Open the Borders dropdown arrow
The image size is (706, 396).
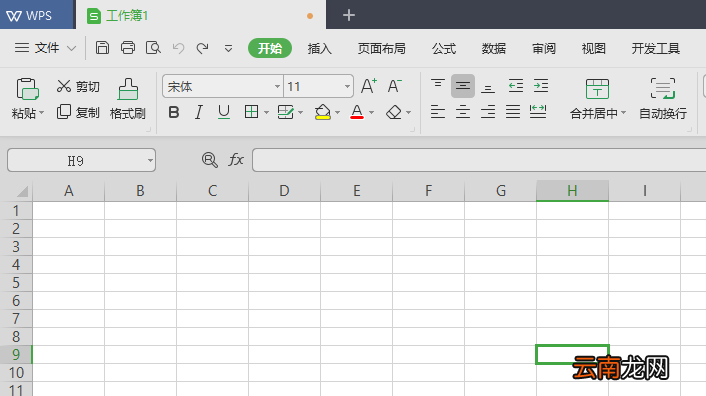(266, 112)
